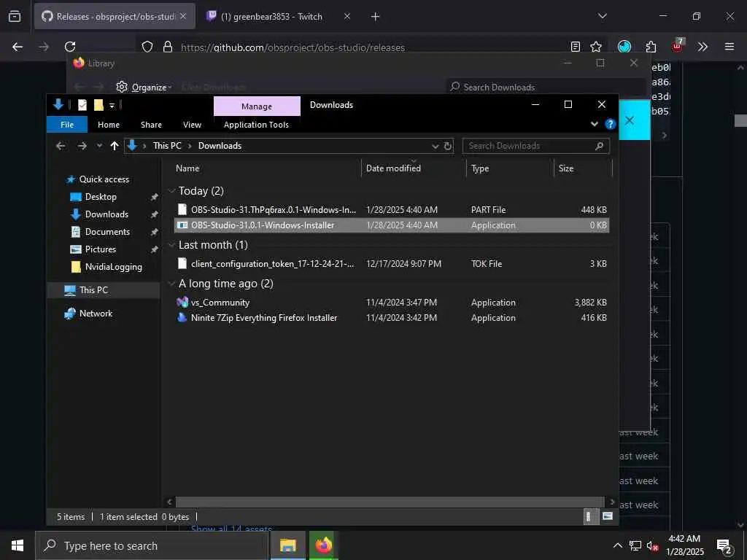Collapse the A long time ago group
The image size is (747, 560).
click(171, 284)
